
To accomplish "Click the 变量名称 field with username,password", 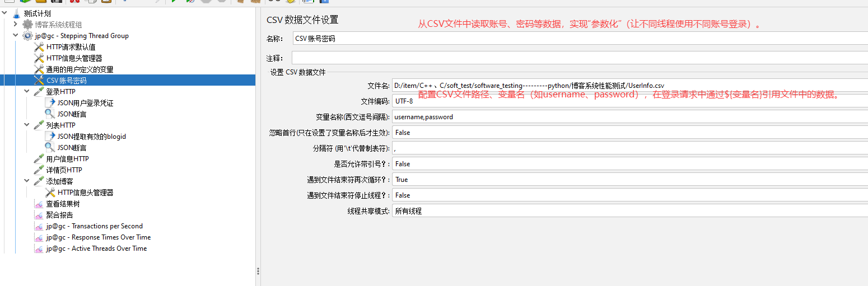I will tap(630, 117).
